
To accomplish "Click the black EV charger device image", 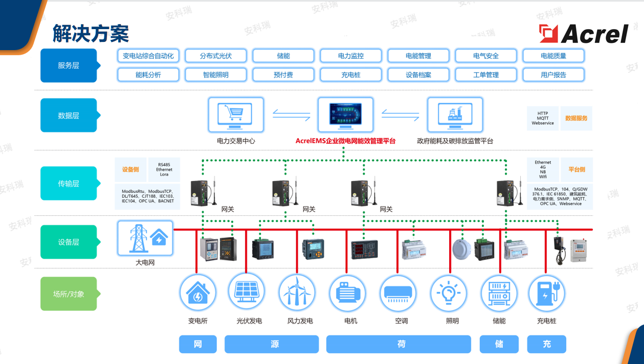I will [560, 249].
